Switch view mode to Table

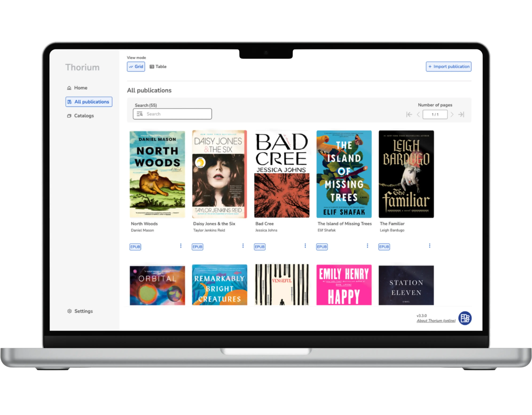click(158, 67)
